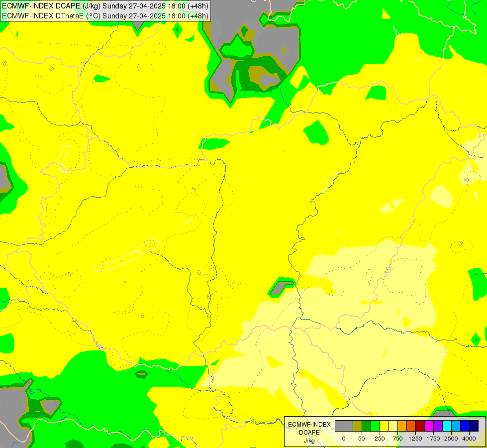Screen dimensions: 487x448
Task: Click the dark green legend swatch
Action: (x=367, y=426)
